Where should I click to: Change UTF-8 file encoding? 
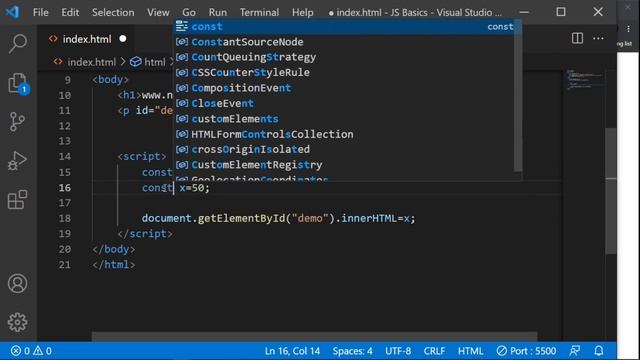pyautogui.click(x=398, y=351)
